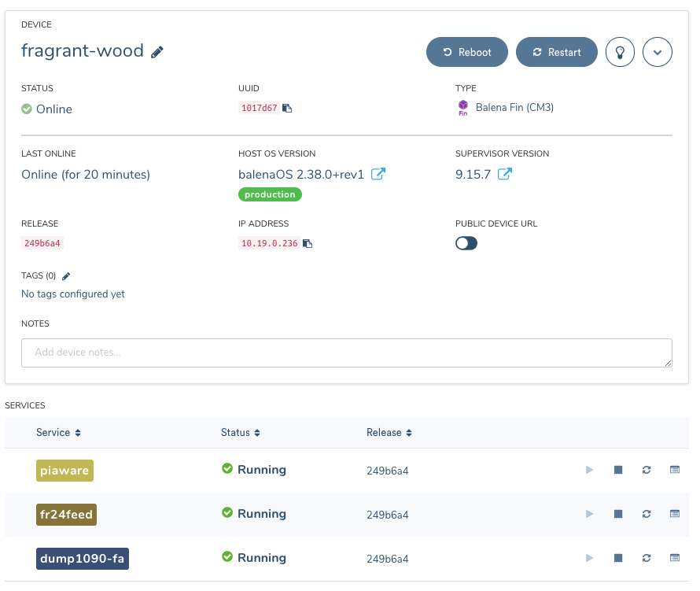Click the Add device notes field
This screenshot has height=591, width=700.
pyautogui.click(x=347, y=353)
